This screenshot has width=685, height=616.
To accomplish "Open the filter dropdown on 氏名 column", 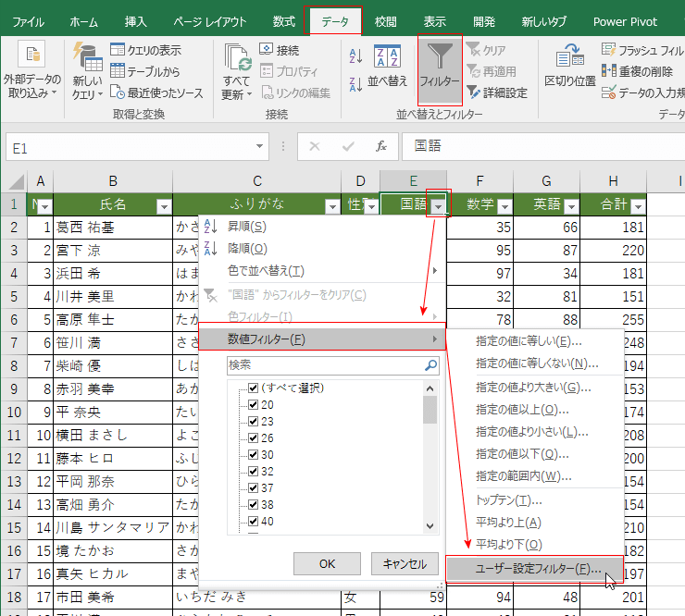I will (x=163, y=206).
